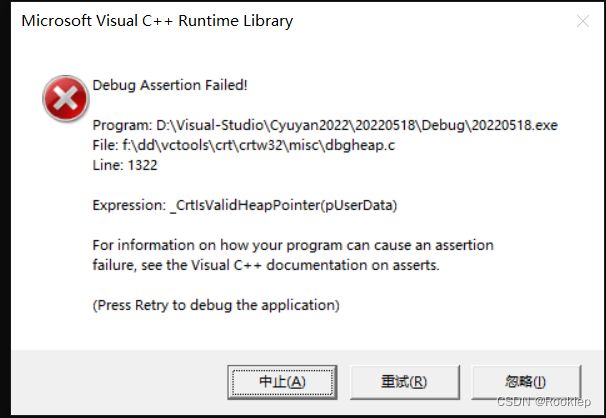Close the Runtime Library dialog
606x418 pixels.
(x=582, y=21)
